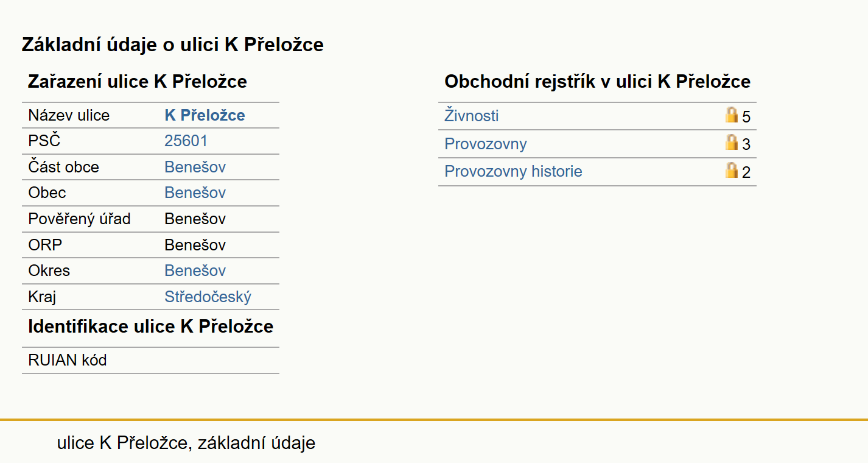The image size is (868, 463).
Task: Click the lock icon beside Provozovny count
Action: (731, 143)
